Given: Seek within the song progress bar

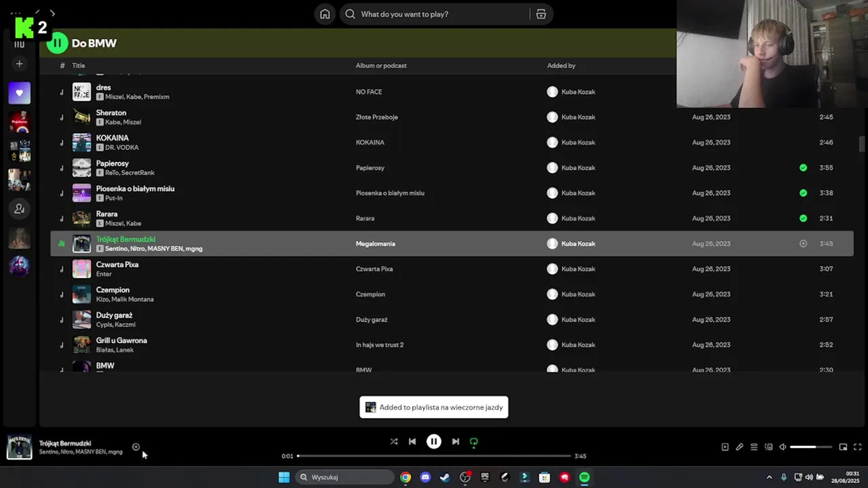Looking at the screenshot, I should [434, 456].
